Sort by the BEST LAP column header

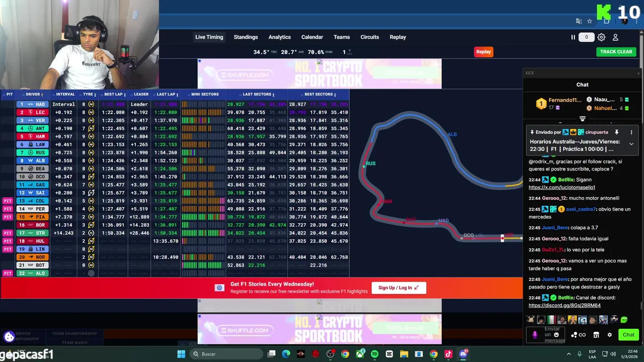[115, 95]
